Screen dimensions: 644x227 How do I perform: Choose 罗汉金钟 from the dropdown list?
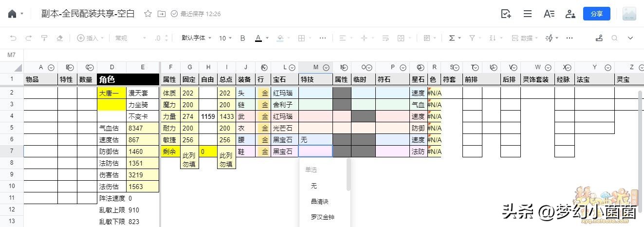pyautogui.click(x=323, y=217)
